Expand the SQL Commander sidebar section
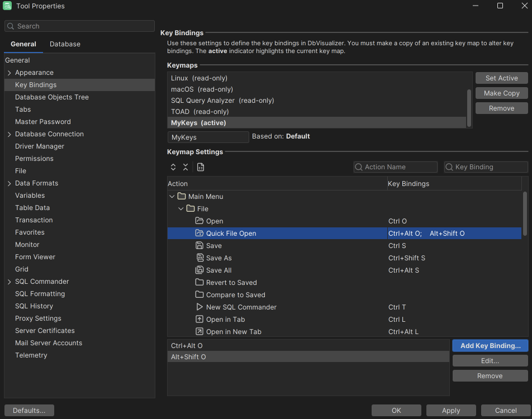Image resolution: width=532 pixels, height=419 pixels. point(9,281)
